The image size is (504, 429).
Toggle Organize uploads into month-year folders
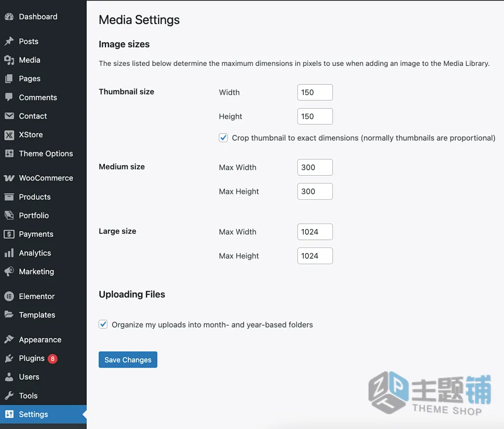coord(103,324)
